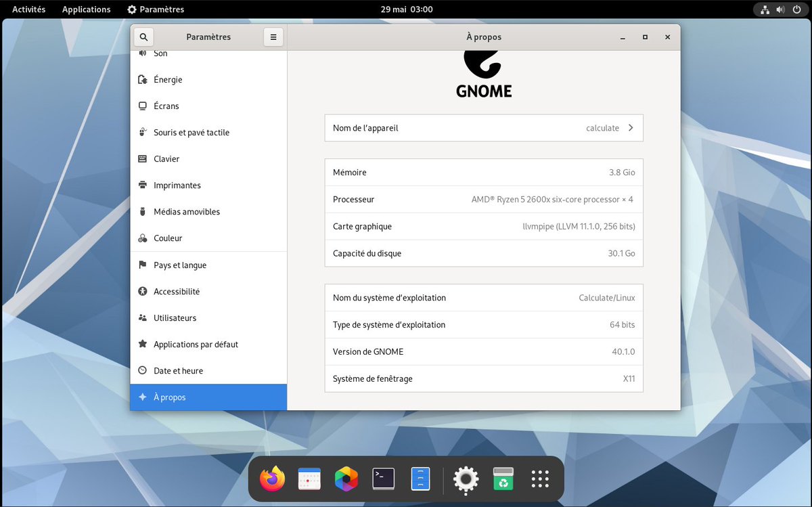Select Couleur in the sidebar

coord(208,238)
